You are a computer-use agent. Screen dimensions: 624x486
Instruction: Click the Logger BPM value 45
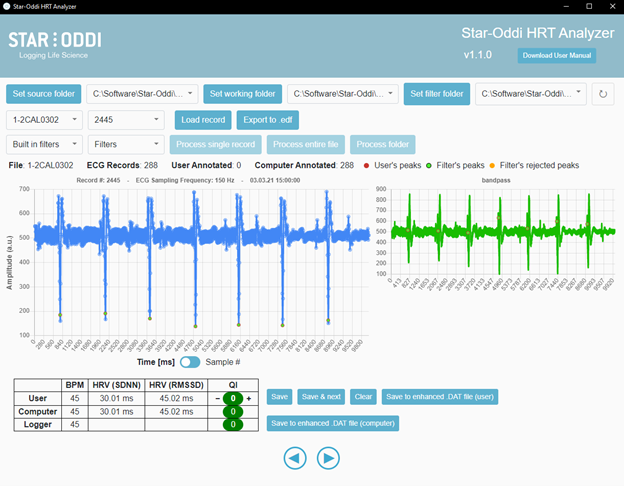coord(75,425)
